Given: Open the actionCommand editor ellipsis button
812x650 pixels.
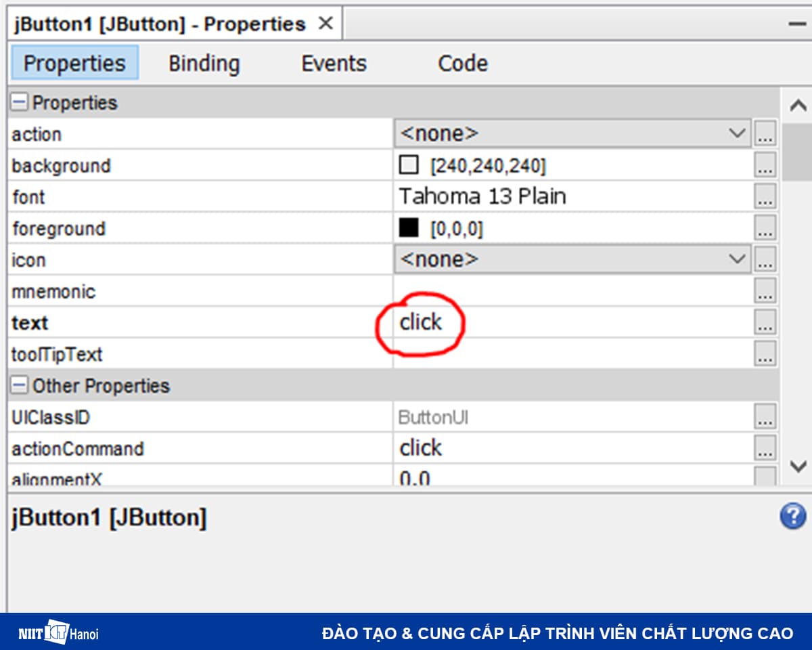Looking at the screenshot, I should tap(765, 448).
